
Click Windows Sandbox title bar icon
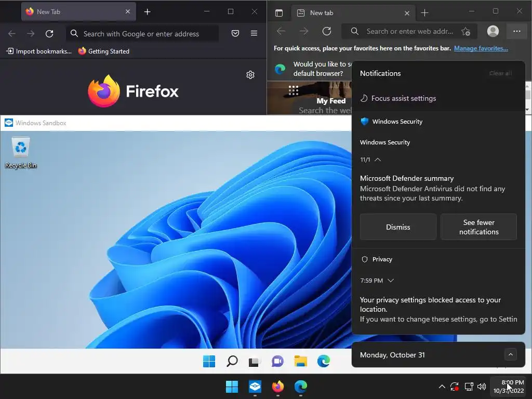[9, 123]
